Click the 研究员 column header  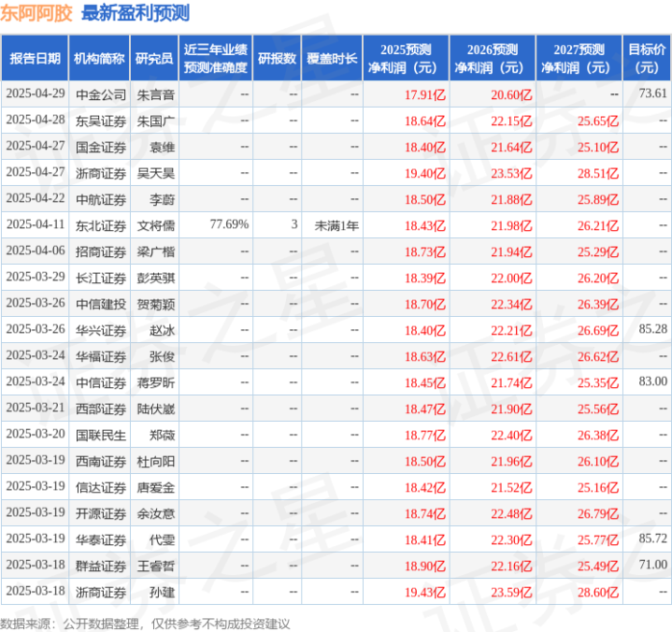pos(154,58)
